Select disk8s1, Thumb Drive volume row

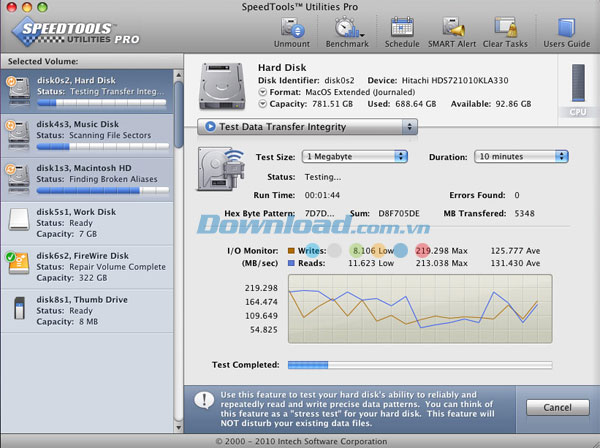(x=87, y=311)
